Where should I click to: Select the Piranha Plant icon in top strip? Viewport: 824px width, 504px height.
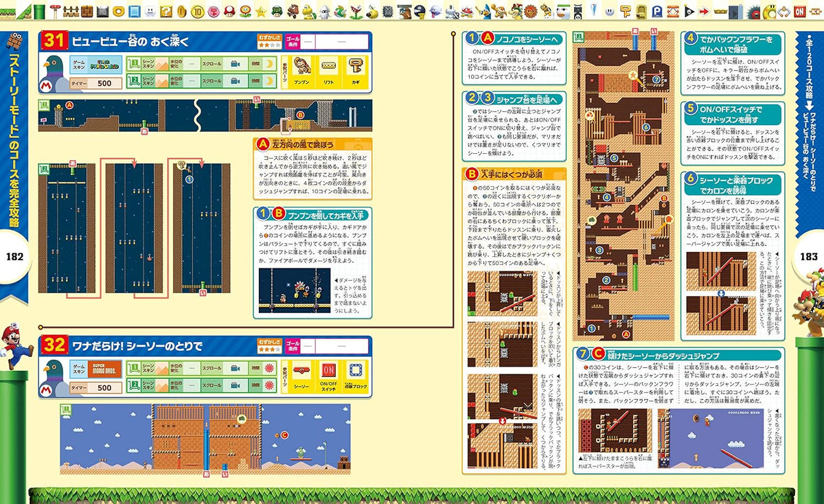tap(356, 12)
